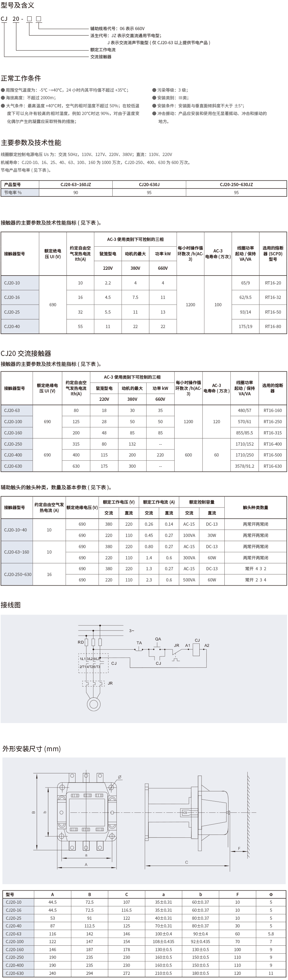Click the heading '正常工作条件'
Image resolution: width=288 pixels, height=980 pixels.
[21, 78]
